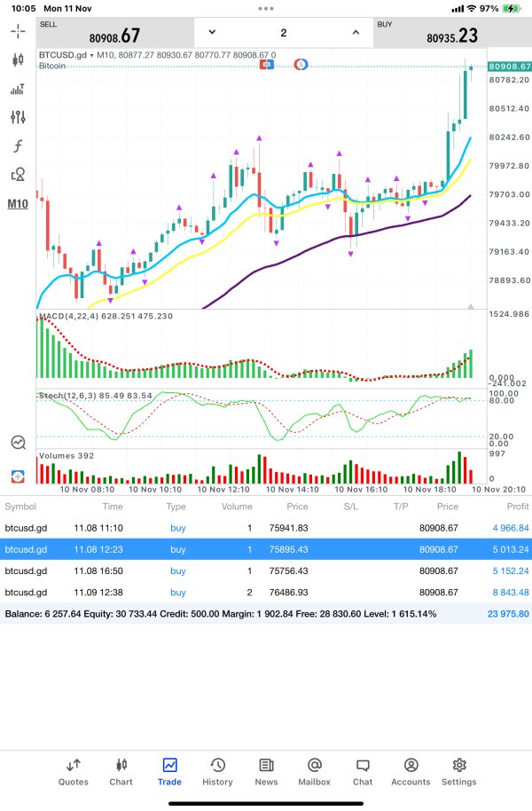The height and width of the screenshot is (811, 532).
Task: Tap the chart zoom magnifier icon
Action: pyautogui.click(x=18, y=442)
